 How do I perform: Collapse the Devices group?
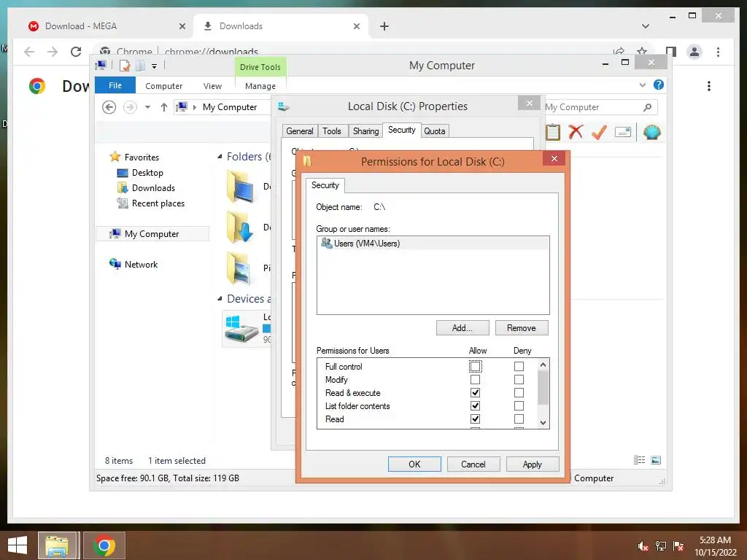(220, 298)
